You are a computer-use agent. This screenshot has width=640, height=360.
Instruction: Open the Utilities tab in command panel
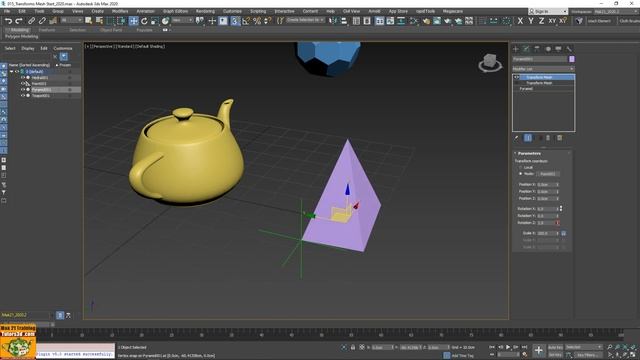(x=569, y=49)
